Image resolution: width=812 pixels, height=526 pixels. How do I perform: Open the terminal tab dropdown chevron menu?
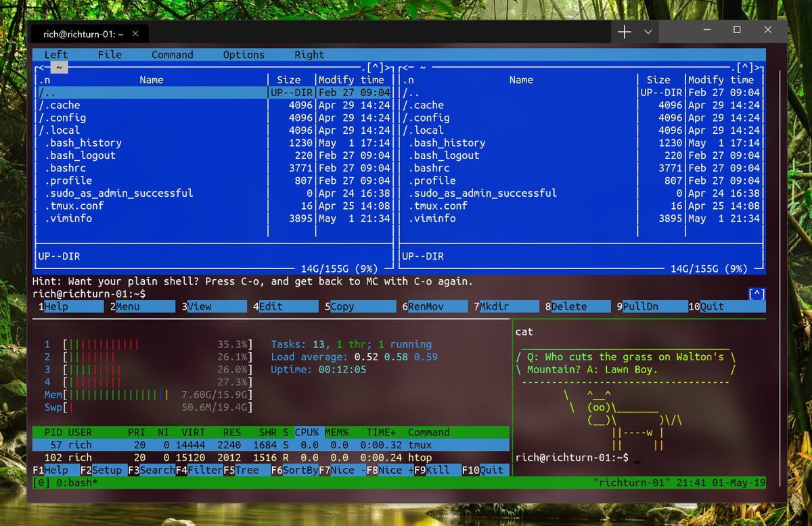(x=646, y=32)
